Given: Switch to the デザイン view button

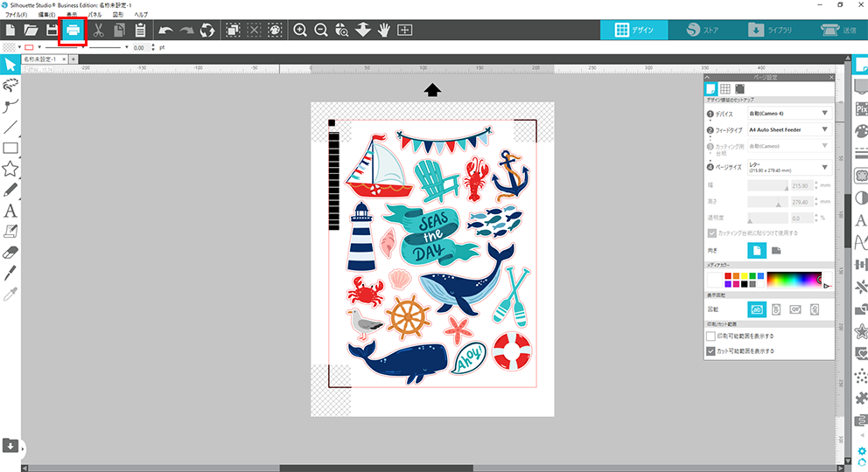Looking at the screenshot, I should click(x=634, y=30).
